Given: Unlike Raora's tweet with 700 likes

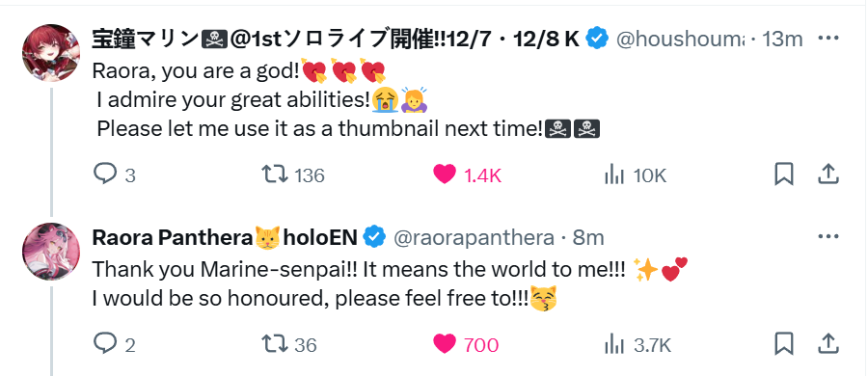Looking at the screenshot, I should (466, 345).
